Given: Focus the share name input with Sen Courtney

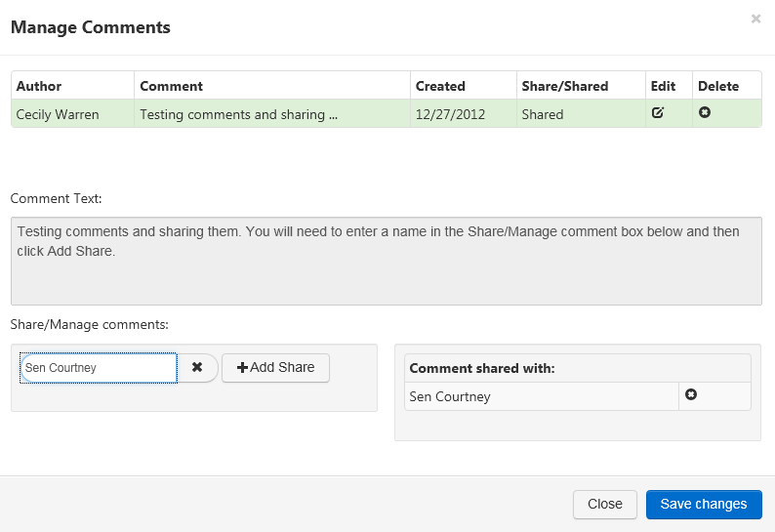Looking at the screenshot, I should pos(99,367).
